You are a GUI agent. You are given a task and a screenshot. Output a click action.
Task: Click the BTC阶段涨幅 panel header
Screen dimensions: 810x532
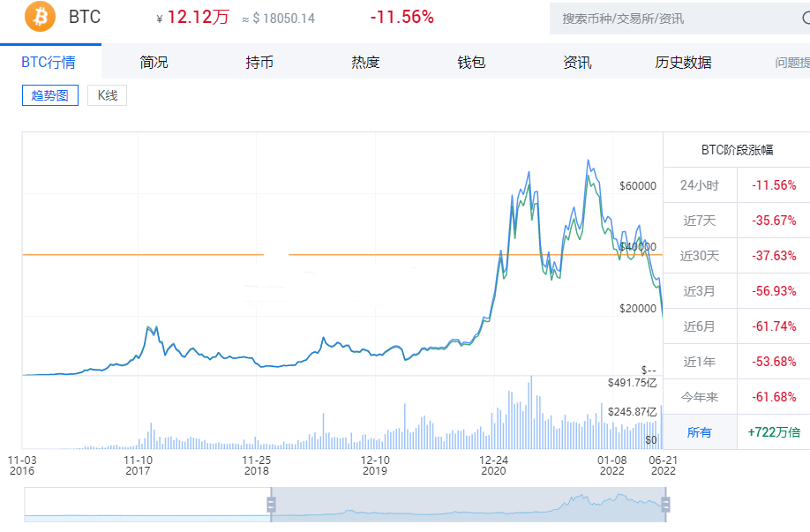click(x=737, y=150)
